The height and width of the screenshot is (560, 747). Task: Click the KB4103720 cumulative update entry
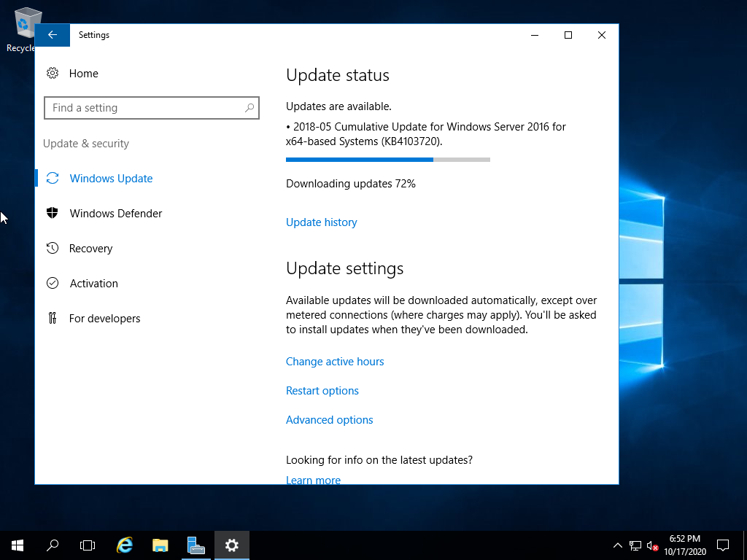426,134
